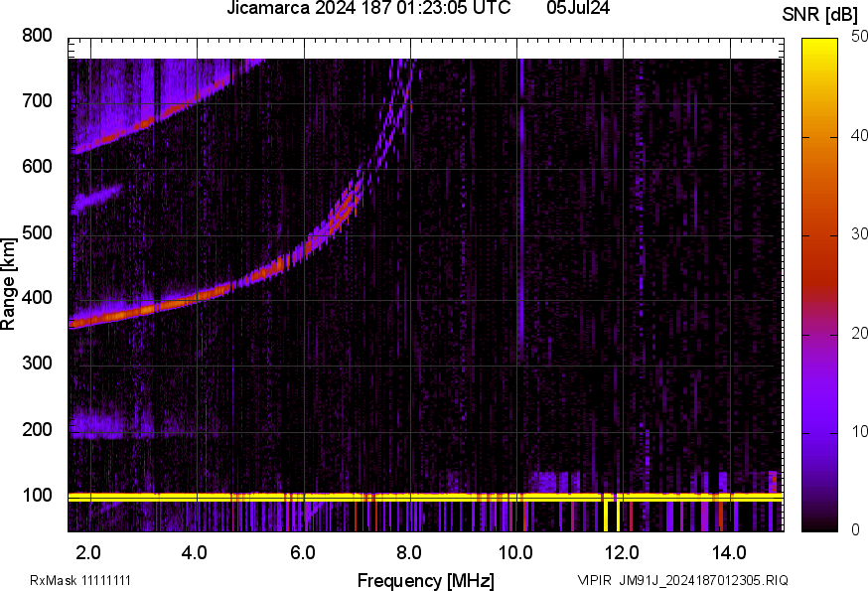Click range axis tick 500
Viewport: 868px width, 591px height.
37,232
